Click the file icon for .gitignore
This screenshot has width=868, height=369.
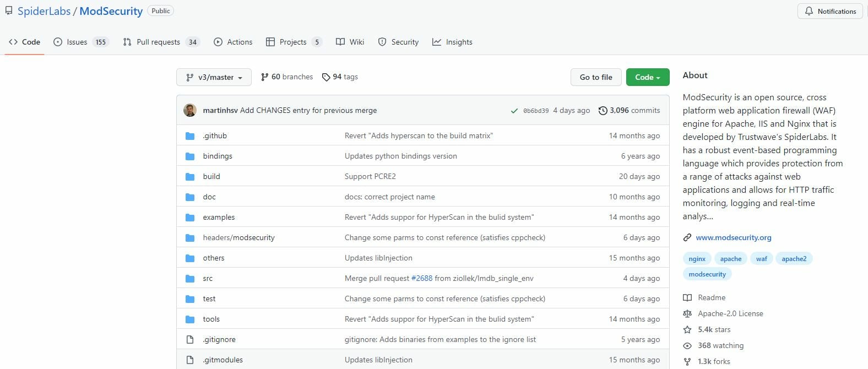[190, 340]
